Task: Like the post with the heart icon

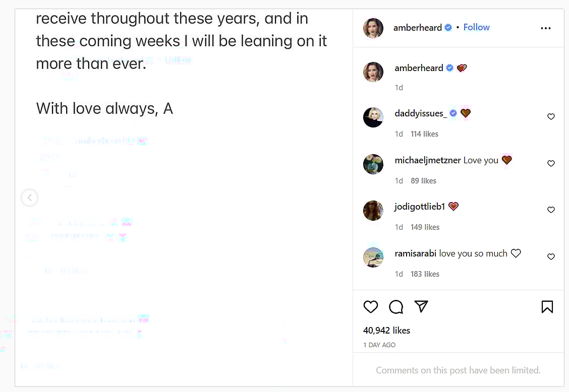Action: (371, 307)
